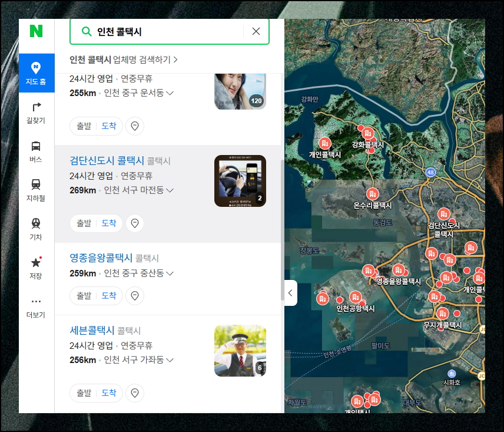The image size is (504, 432).
Task: Open the 버스 bus tab
Action: 36,151
